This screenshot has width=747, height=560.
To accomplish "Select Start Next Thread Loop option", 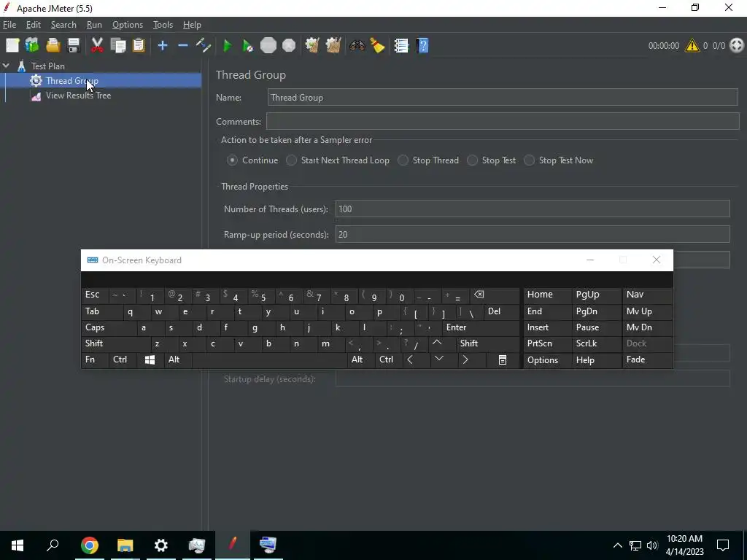I will tap(291, 160).
